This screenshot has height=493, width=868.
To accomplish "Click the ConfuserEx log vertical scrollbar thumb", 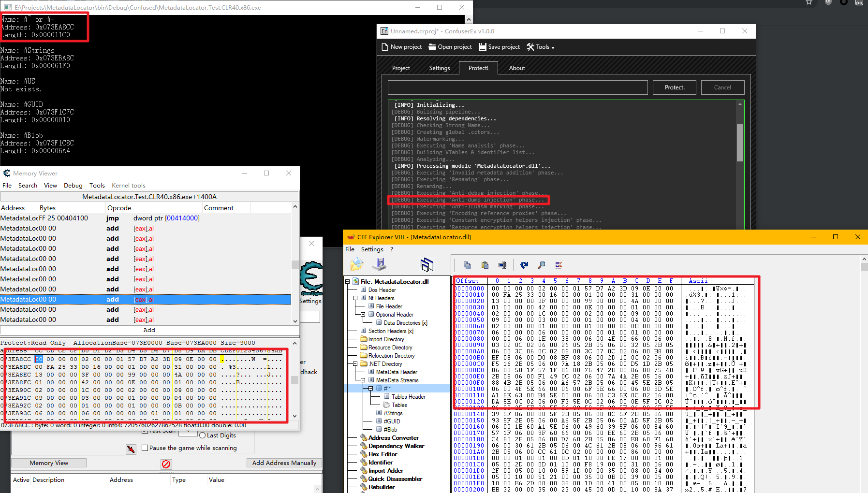I will [740, 142].
